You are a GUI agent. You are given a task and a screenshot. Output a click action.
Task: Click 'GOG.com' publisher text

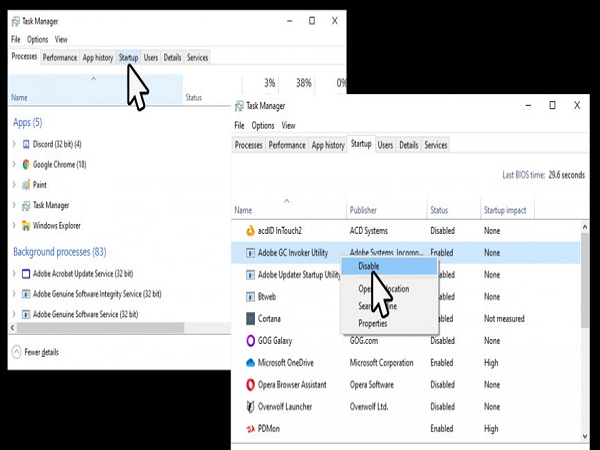[364, 341]
